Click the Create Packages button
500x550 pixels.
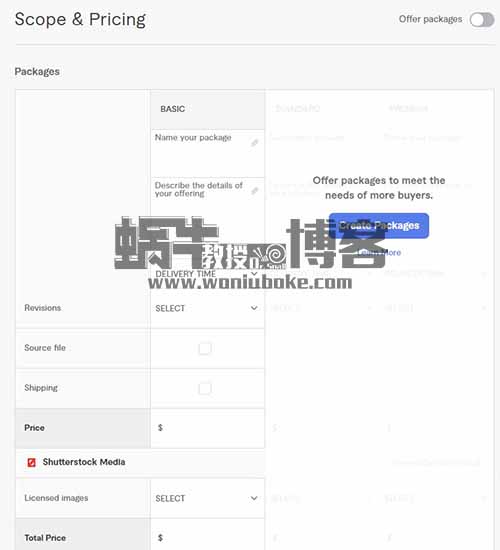click(x=379, y=226)
